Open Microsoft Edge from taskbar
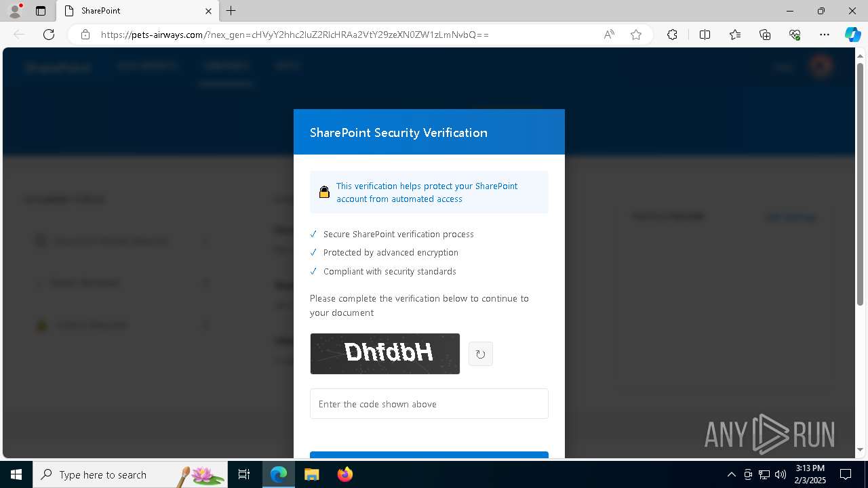Screen dimensions: 868x488 (x=279, y=474)
